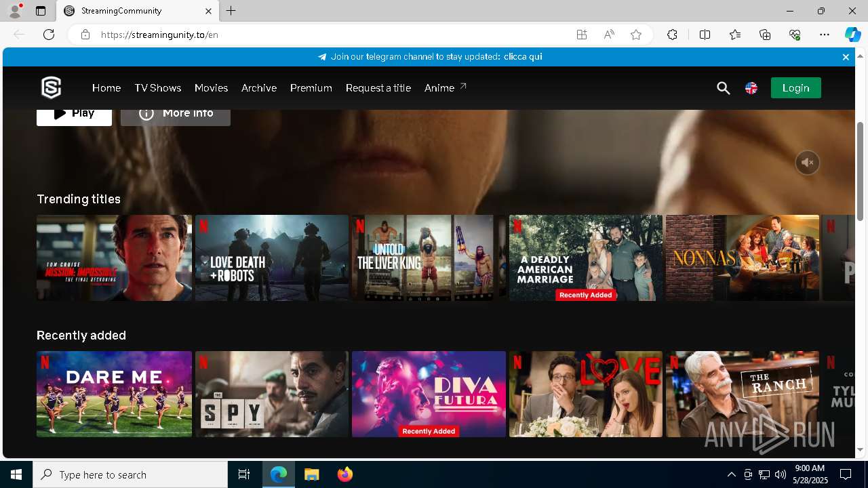Viewport: 868px width, 488px height.
Task: Open the Premium page
Action: [311, 88]
